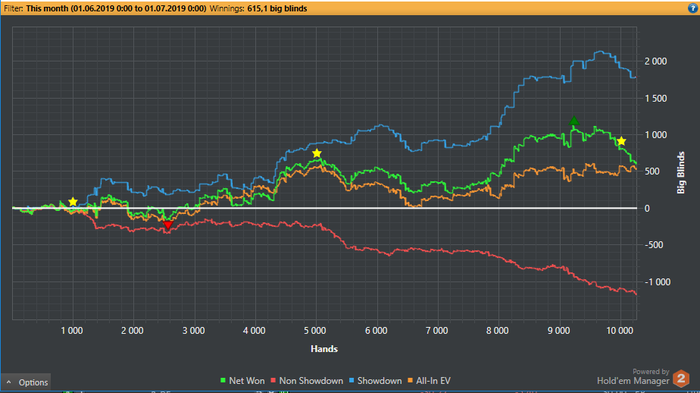Open the help icon in filter bar

tap(693, 8)
